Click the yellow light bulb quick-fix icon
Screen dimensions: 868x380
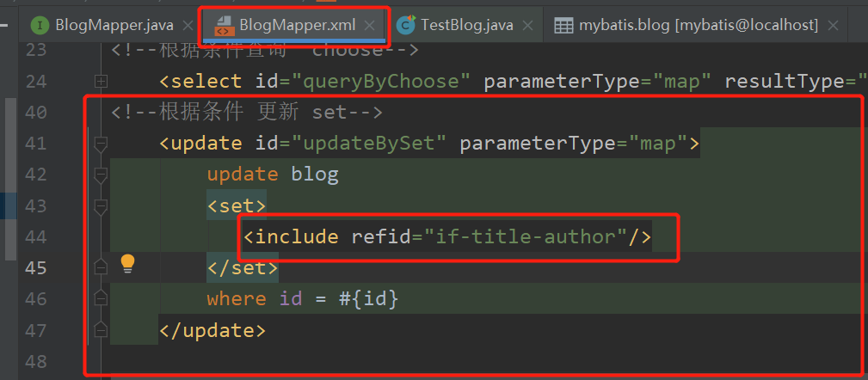128,265
